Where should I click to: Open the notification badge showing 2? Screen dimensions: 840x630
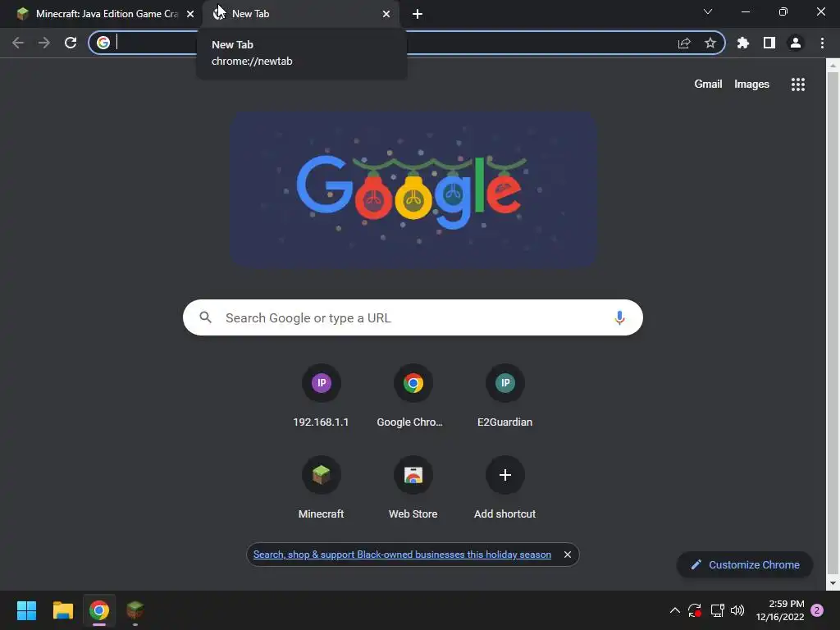[x=817, y=610]
